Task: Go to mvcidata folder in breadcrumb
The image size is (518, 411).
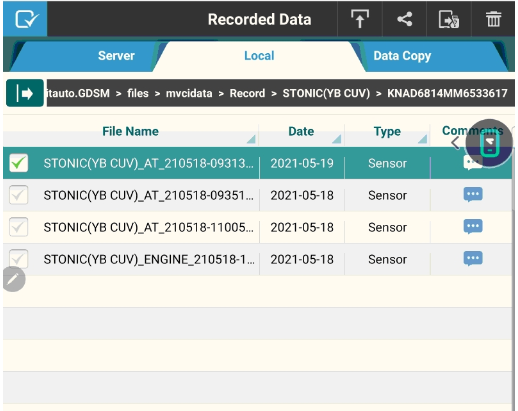Action: pyautogui.click(x=189, y=93)
